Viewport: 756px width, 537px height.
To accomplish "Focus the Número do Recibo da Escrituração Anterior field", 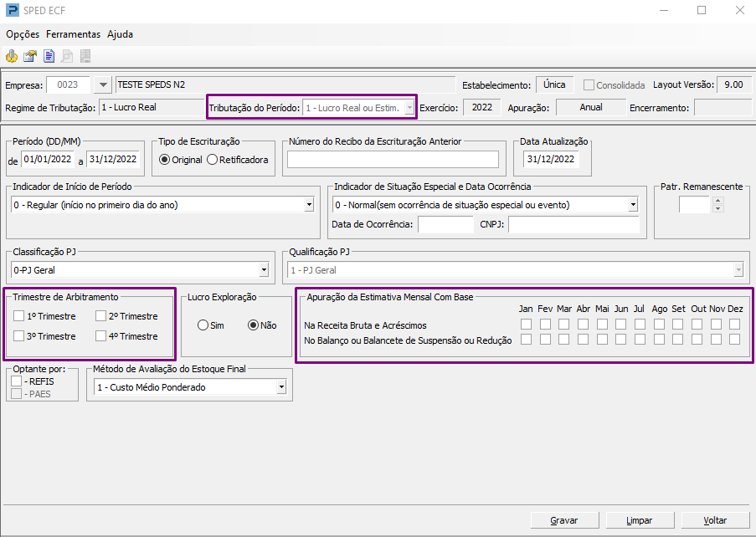I will click(x=393, y=160).
